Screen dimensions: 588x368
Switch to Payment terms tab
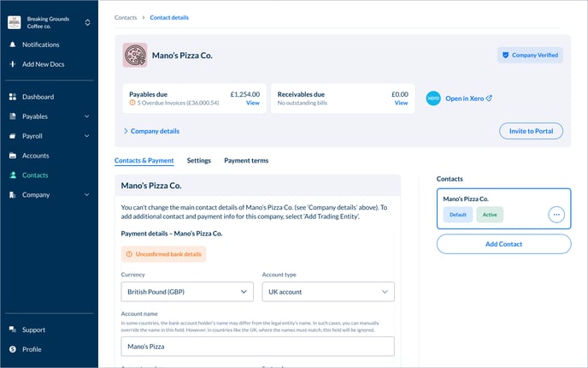246,160
